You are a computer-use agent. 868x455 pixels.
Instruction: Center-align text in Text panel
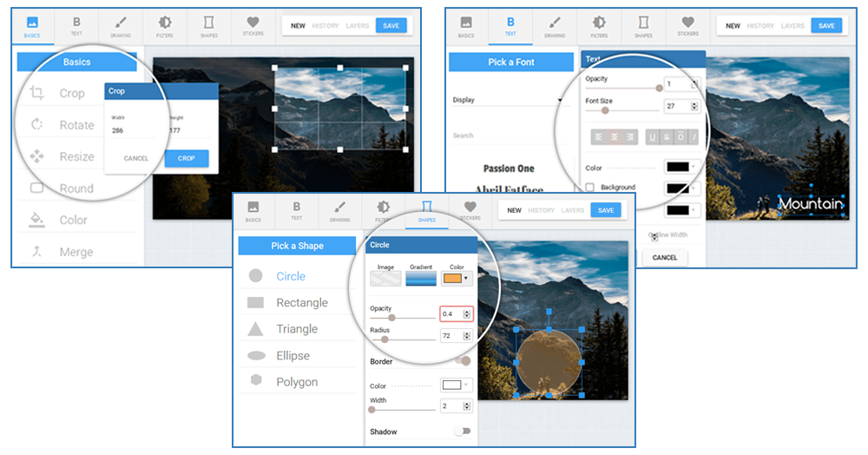[x=615, y=136]
